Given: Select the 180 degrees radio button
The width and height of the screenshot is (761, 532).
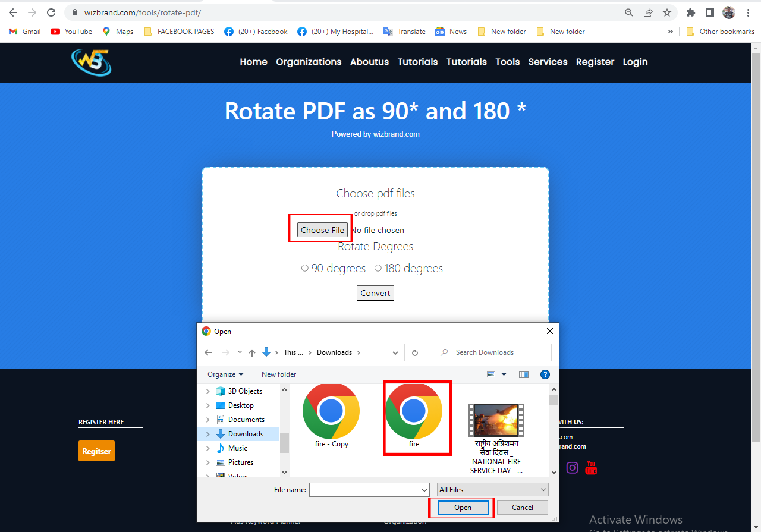Looking at the screenshot, I should pyautogui.click(x=378, y=269).
